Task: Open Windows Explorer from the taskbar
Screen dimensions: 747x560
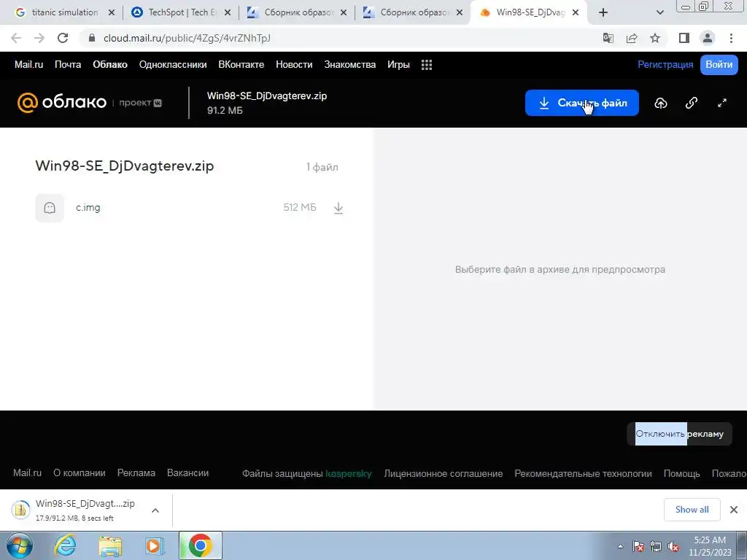Action: pyautogui.click(x=110, y=545)
